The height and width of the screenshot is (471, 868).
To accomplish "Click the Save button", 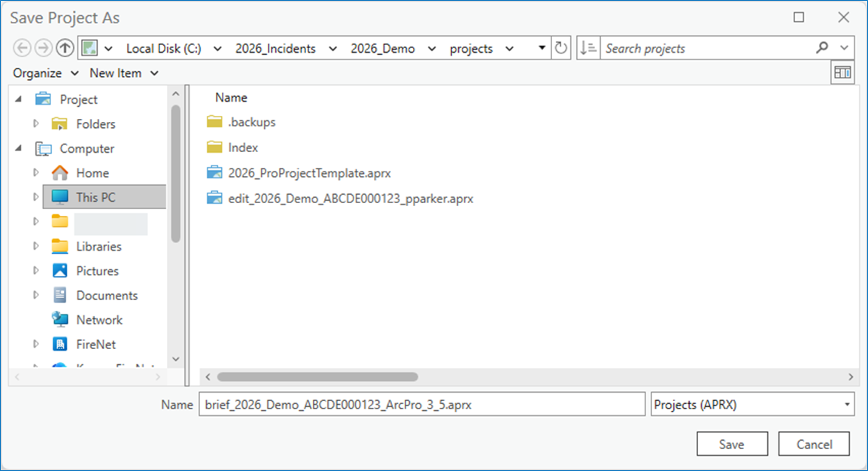I will 731,444.
